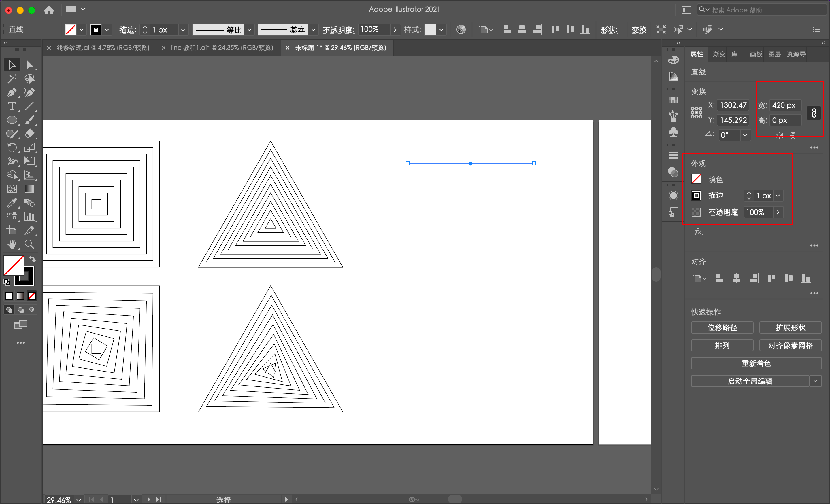Set paint to None mode
Image resolution: width=830 pixels, height=504 pixels.
[x=32, y=295]
